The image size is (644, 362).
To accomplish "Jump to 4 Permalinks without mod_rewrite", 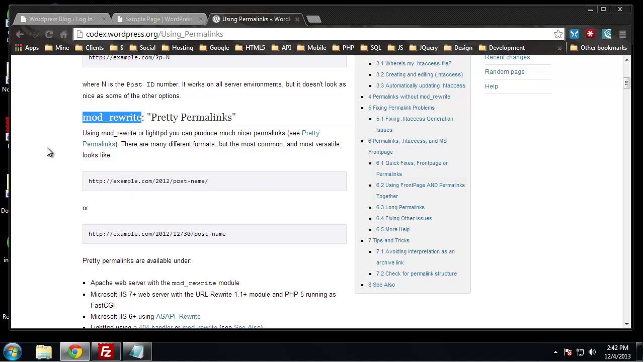I will (x=409, y=97).
